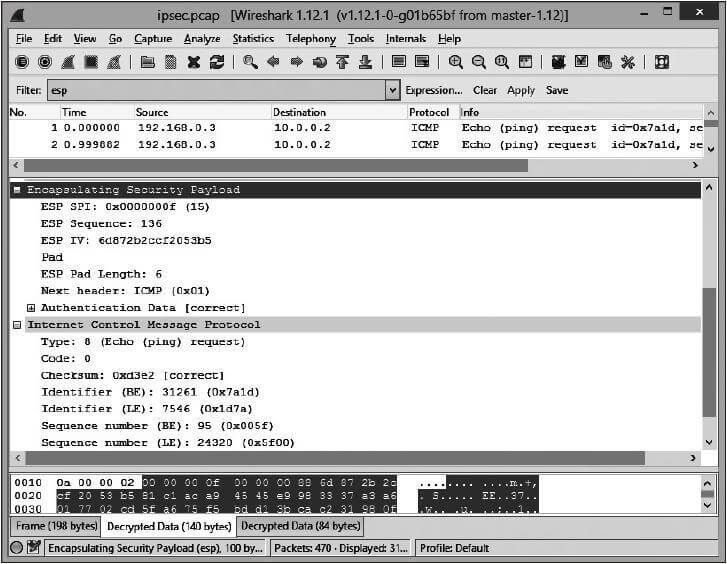Image resolution: width=727 pixels, height=564 pixels.
Task: Click capture file comments status icon
Action: 33,547
